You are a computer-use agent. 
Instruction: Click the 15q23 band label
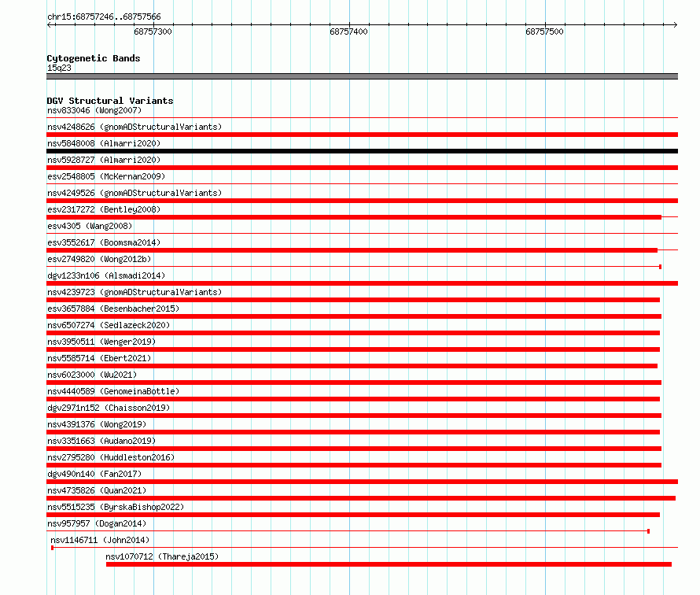(x=59, y=68)
